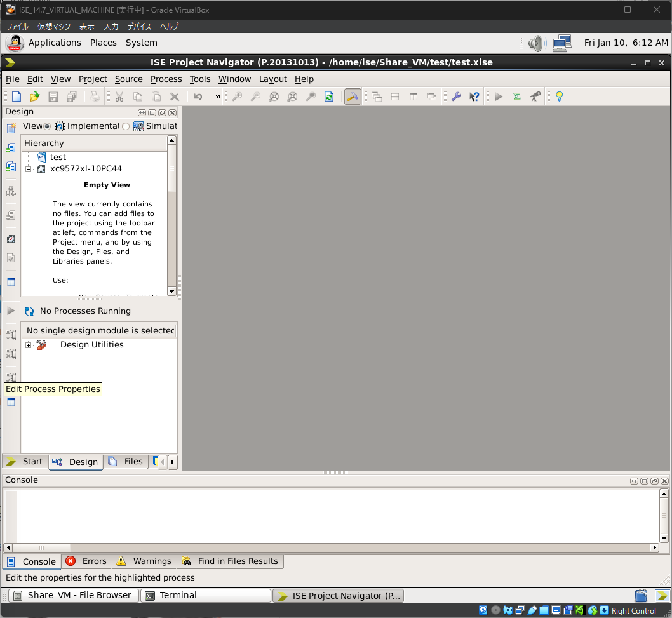The width and height of the screenshot is (672, 618).
Task: Switch to the Errors console tab
Action: pos(87,561)
